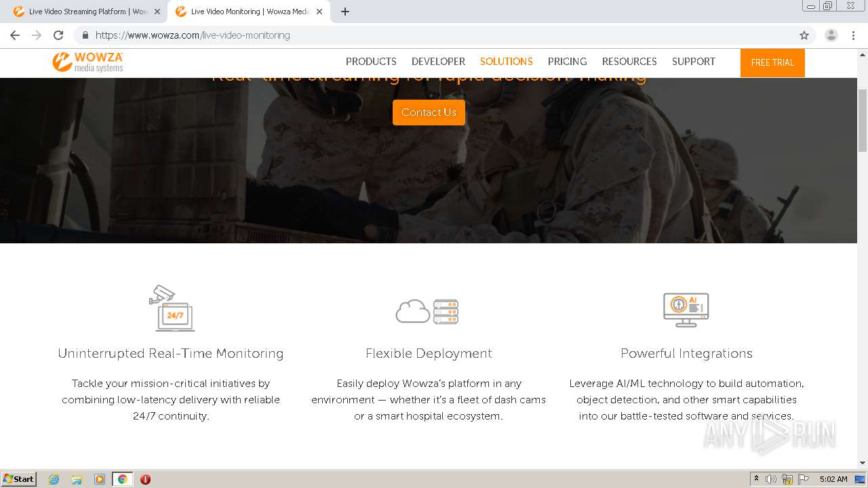
Task: Go back to previous page
Action: [15, 35]
